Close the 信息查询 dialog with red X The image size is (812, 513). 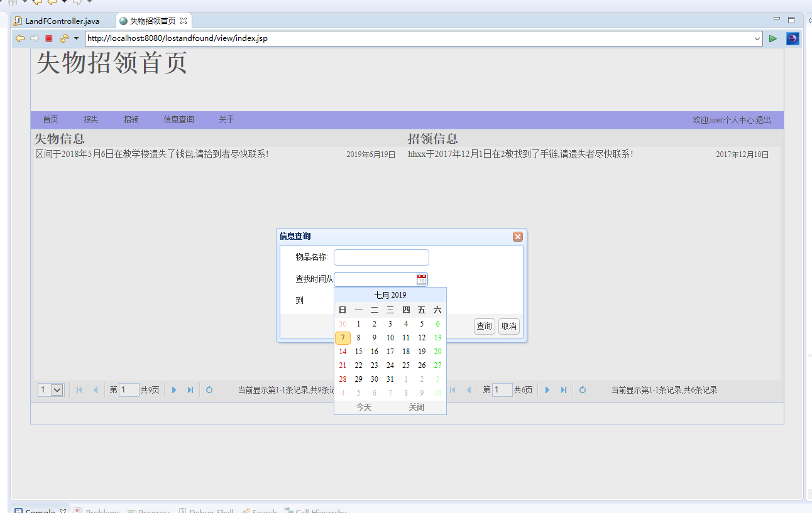tap(518, 237)
